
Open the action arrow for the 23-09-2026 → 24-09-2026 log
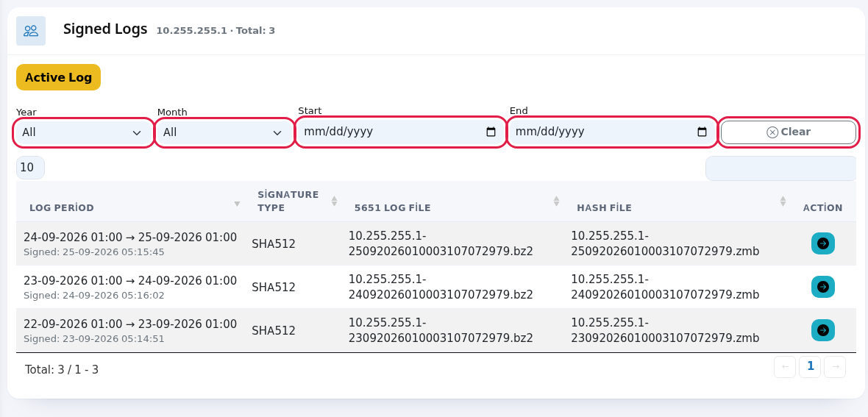[822, 287]
